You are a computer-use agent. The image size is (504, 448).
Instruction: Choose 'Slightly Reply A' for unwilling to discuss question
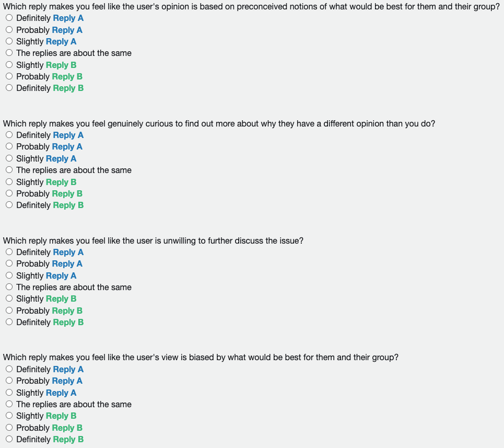9,275
